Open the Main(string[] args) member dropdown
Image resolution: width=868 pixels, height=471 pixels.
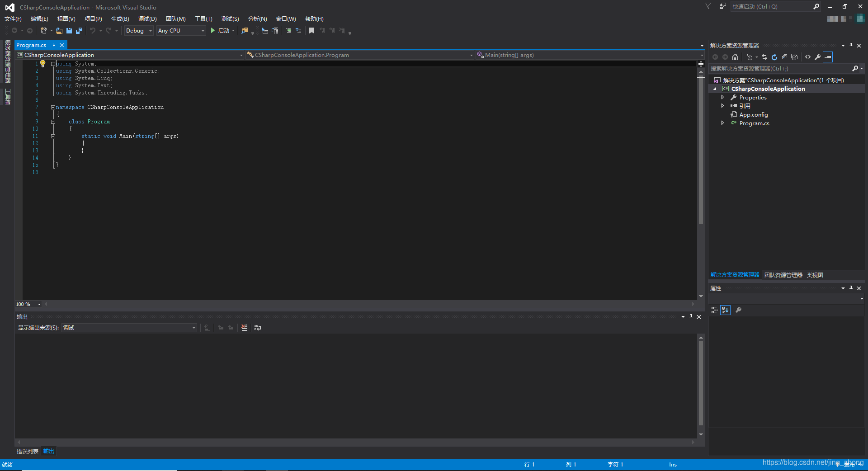click(x=590, y=55)
